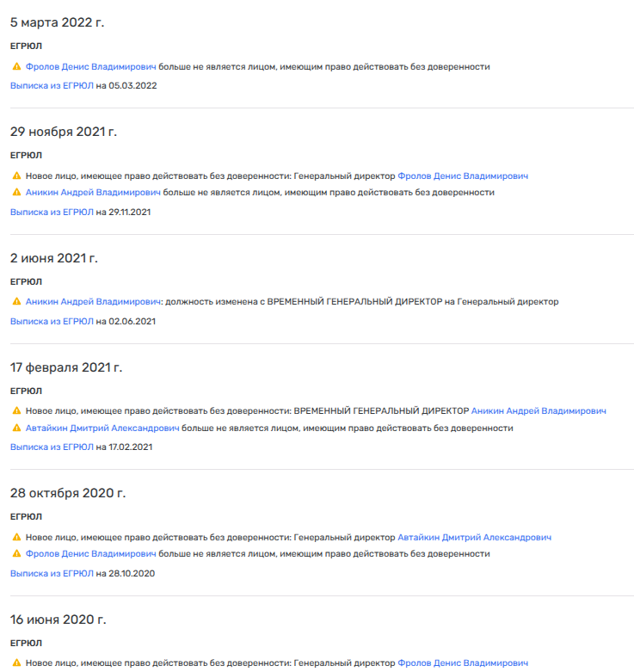Open ЕГРЮЛ extract for 17.02.2021
This screenshot has width=634, height=672.
click(x=52, y=447)
